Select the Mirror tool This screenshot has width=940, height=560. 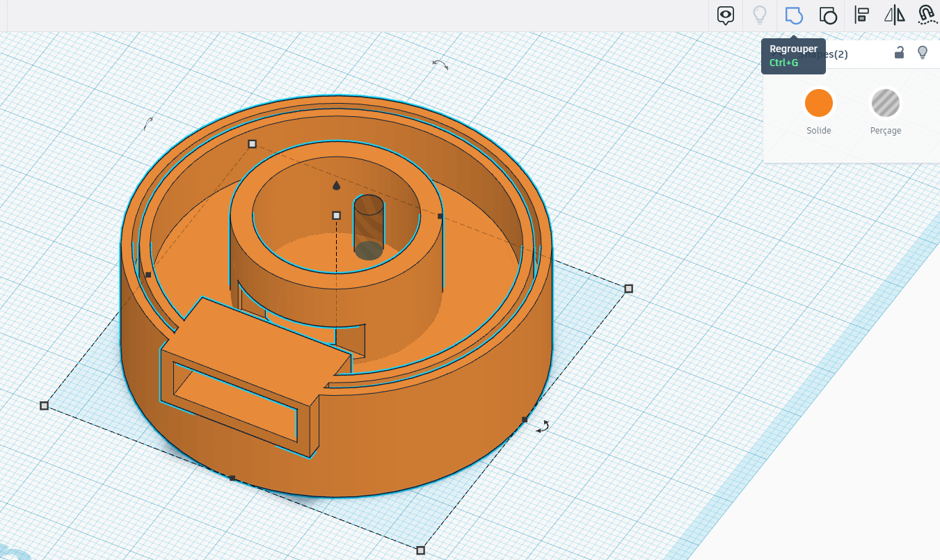pos(894,15)
